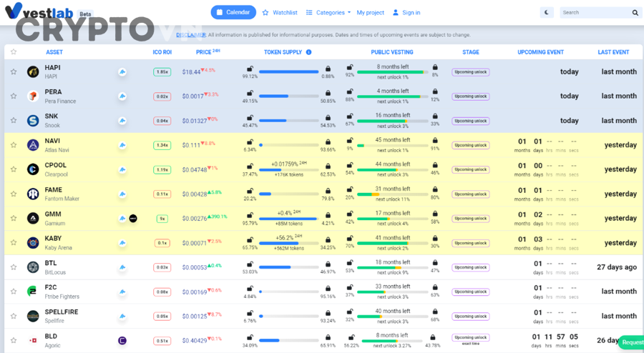644x353 pixels.
Task: Click the launchpad icon in NAVI row
Action: click(x=122, y=145)
